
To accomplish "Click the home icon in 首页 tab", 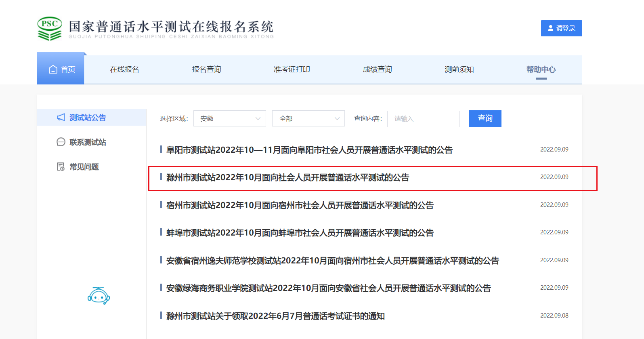I will (53, 69).
